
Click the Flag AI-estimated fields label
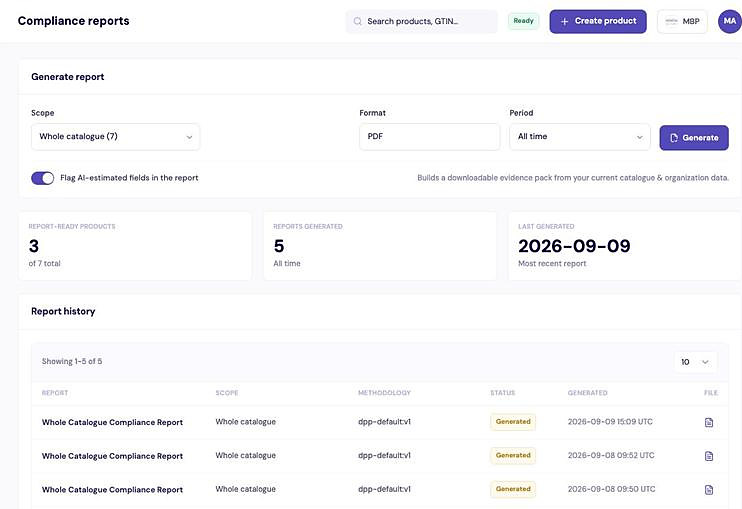129,178
